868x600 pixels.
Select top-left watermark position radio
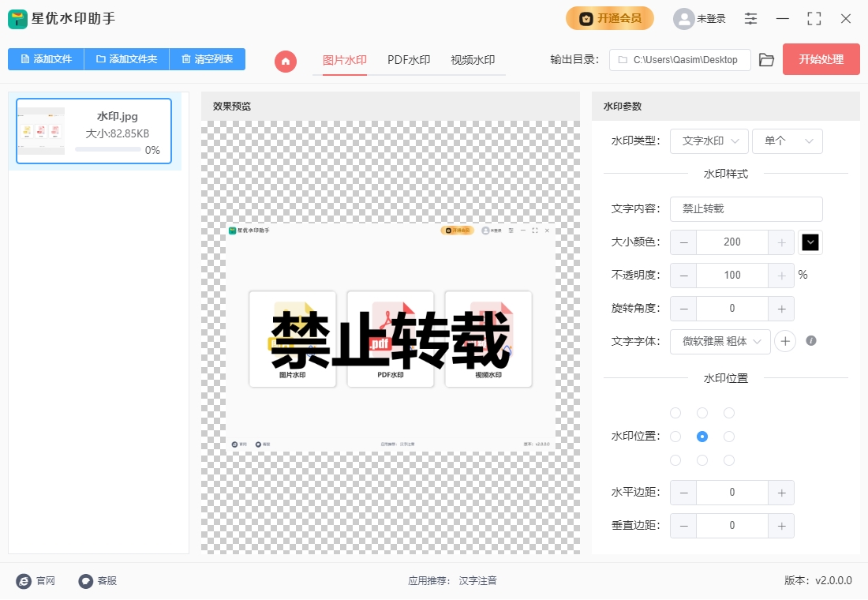point(675,413)
